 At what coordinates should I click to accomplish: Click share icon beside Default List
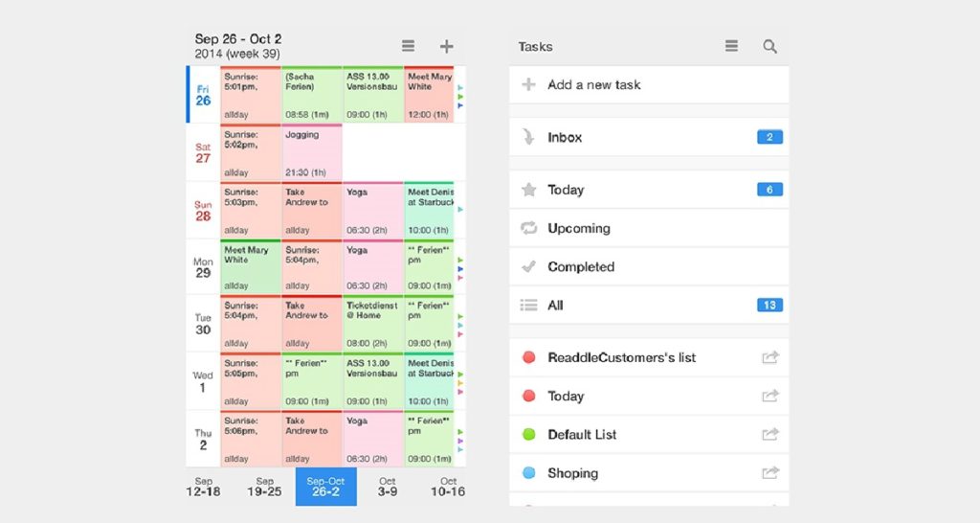pyautogui.click(x=769, y=435)
